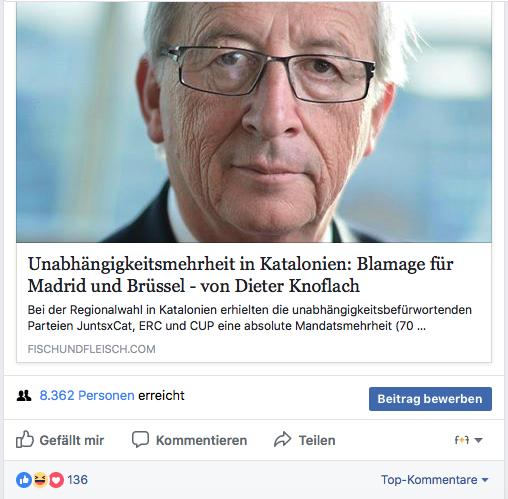Choose Kommentieren to write a comment
The image size is (508, 499).
[201, 440]
